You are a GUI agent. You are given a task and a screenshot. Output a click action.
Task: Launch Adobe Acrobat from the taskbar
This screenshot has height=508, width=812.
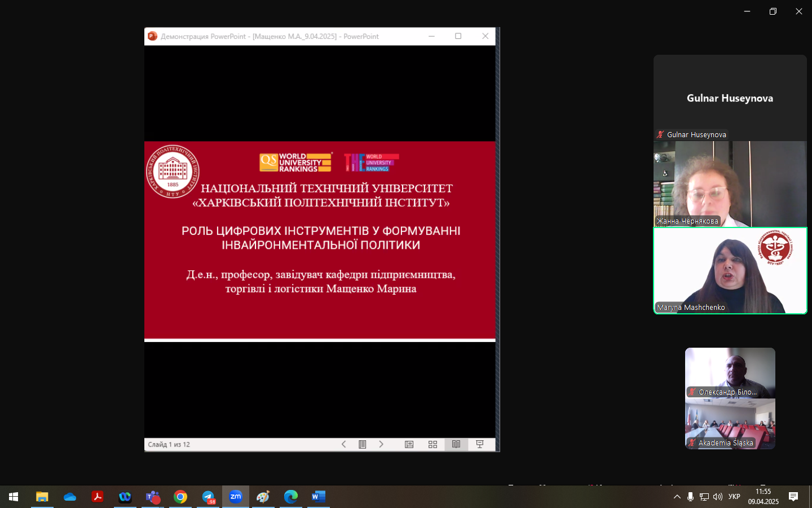click(98, 497)
